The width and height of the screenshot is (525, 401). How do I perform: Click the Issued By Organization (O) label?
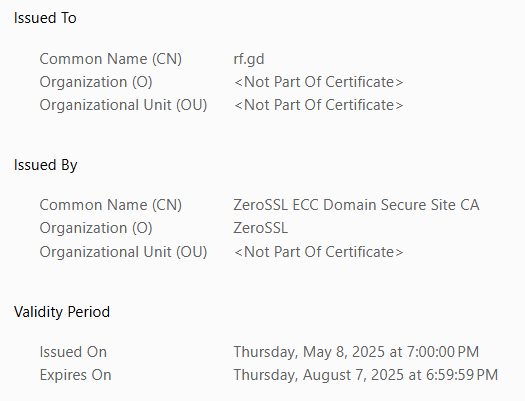(96, 228)
